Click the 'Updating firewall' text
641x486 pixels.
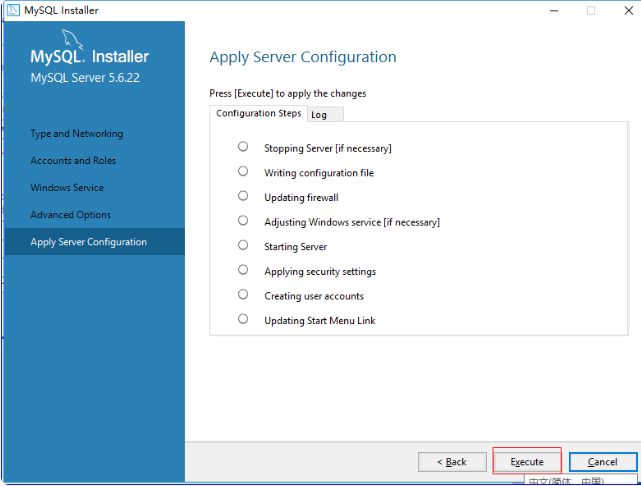[x=301, y=197]
